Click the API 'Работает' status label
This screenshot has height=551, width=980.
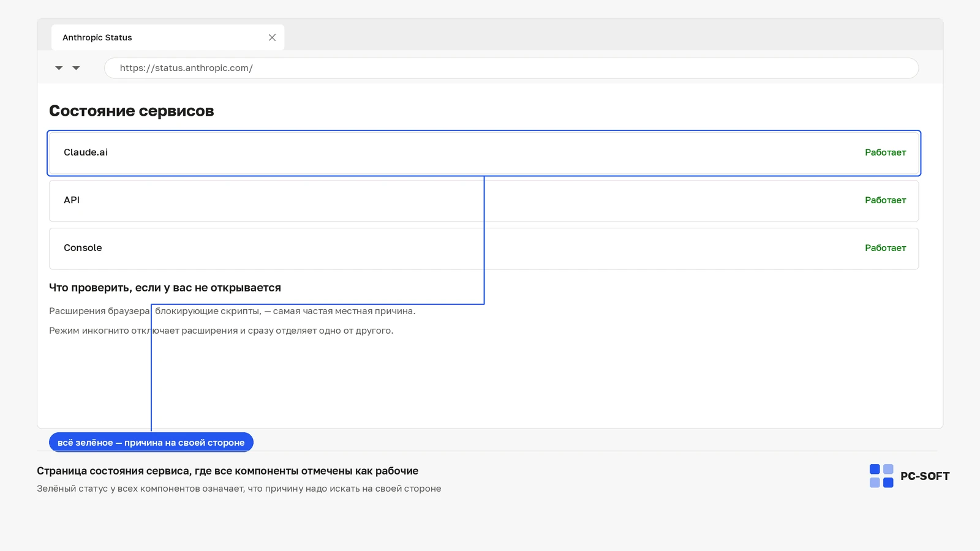pos(885,200)
